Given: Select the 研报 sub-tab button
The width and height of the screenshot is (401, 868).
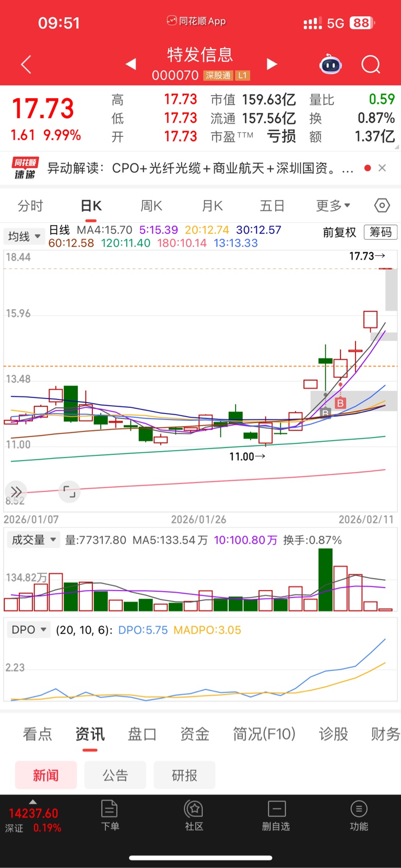Looking at the screenshot, I should (184, 775).
